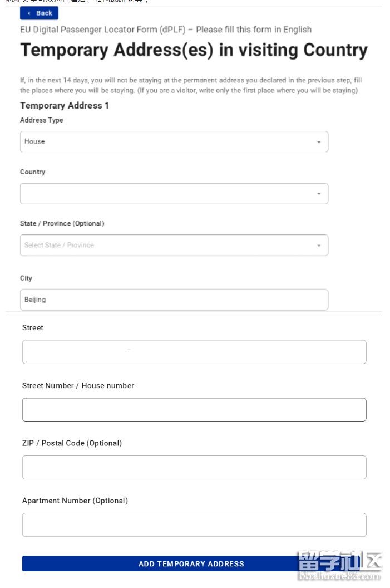Click the Temporary Address 1 heading
The width and height of the screenshot is (390, 588).
(x=65, y=106)
